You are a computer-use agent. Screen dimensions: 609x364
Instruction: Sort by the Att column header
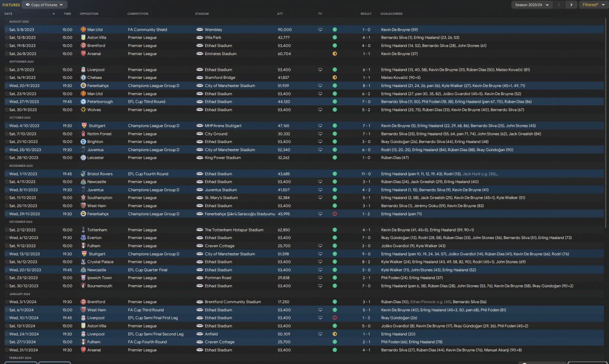280,14
